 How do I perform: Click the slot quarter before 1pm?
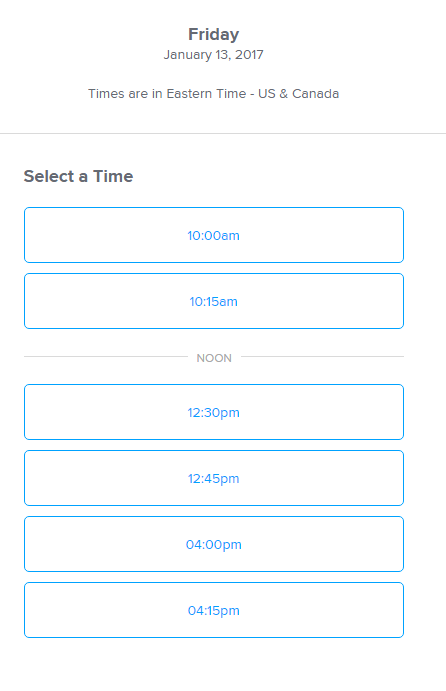coord(214,478)
